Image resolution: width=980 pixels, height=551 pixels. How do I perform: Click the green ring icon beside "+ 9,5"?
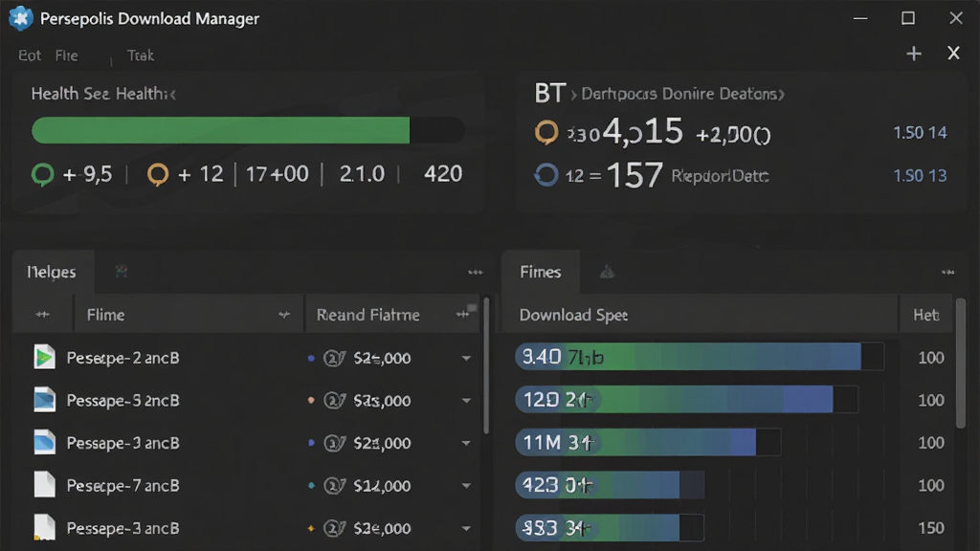[x=42, y=175]
